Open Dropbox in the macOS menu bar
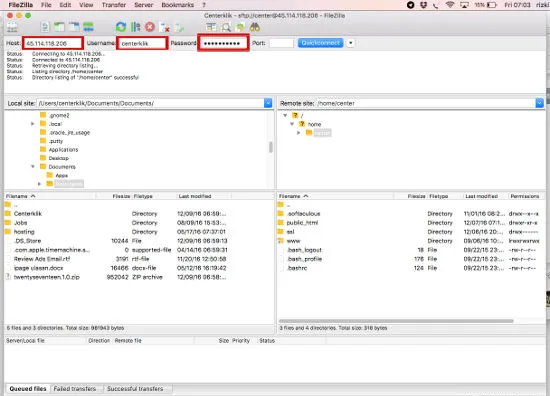Image resolution: width=550 pixels, height=396 pixels. point(423,5)
